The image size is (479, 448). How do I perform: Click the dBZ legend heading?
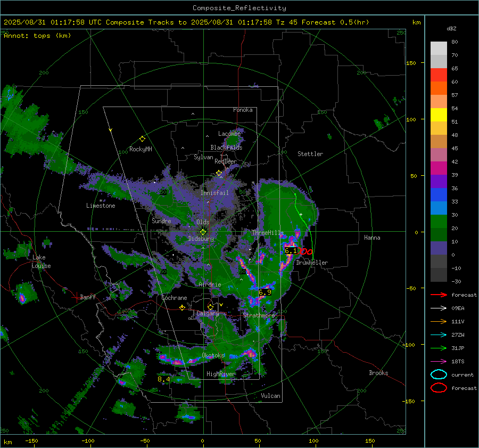coord(451,29)
